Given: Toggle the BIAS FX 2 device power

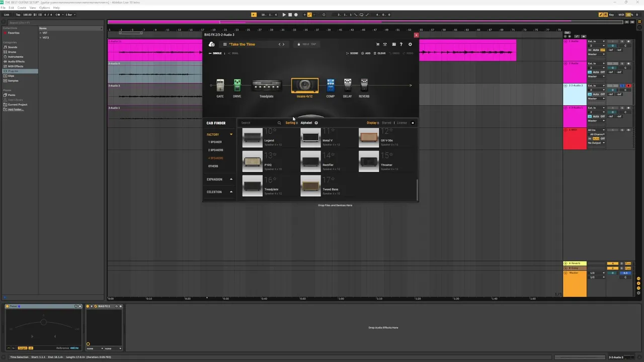Looking at the screenshot, I should [89, 306].
